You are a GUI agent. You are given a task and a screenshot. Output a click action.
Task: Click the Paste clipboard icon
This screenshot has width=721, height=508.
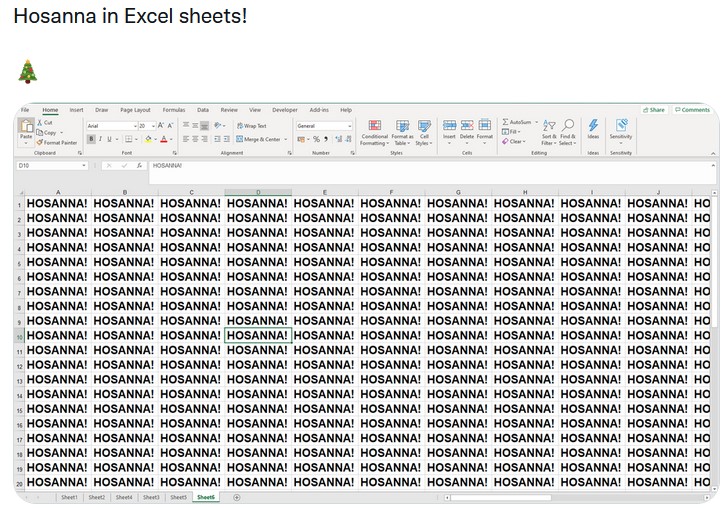26,126
